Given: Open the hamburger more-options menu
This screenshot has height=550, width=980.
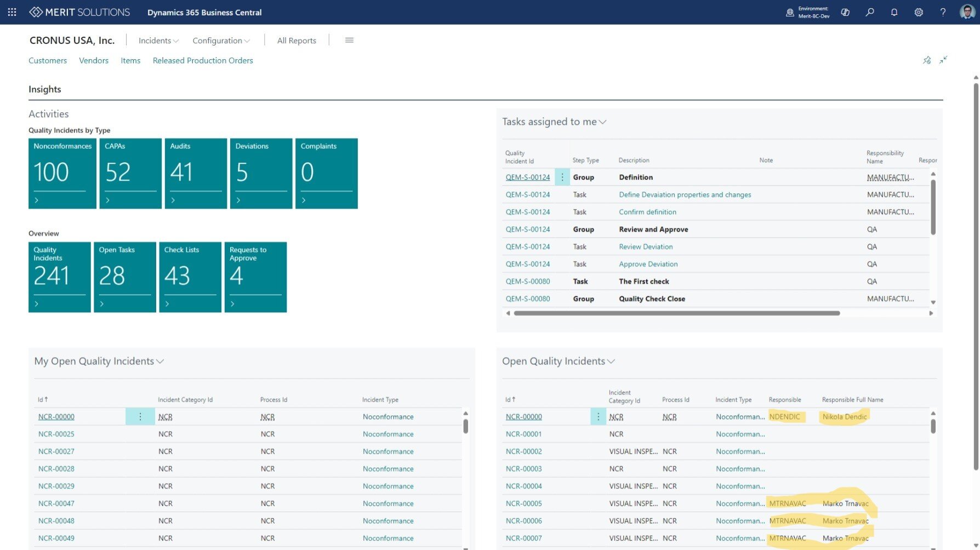Looking at the screenshot, I should 349,40.
